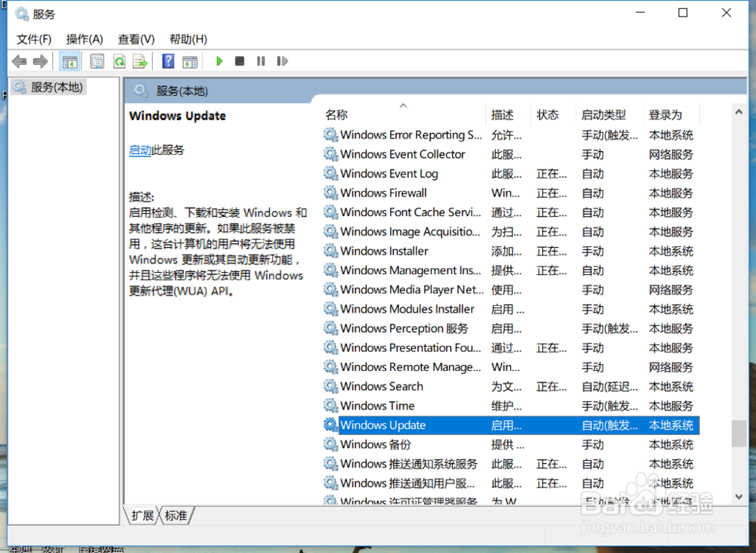Select Windows 推送通知用户服... row
This screenshot has height=553, width=756.
point(510,483)
